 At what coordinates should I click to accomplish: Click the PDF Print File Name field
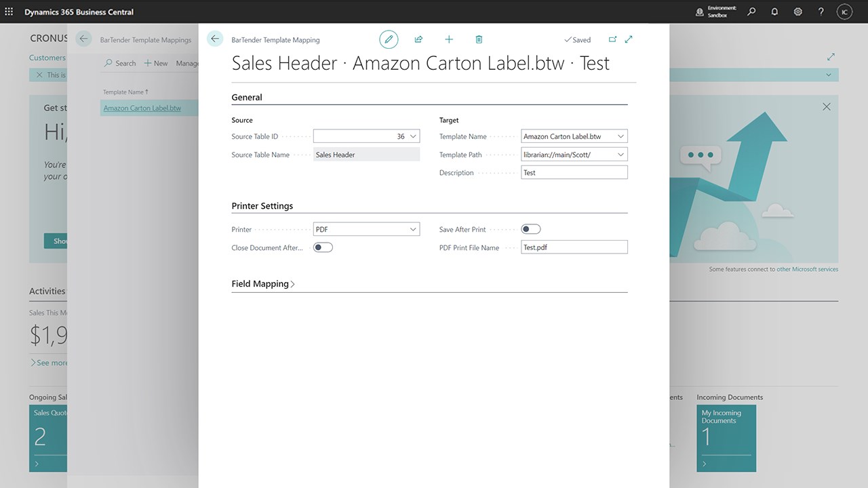pyautogui.click(x=574, y=247)
